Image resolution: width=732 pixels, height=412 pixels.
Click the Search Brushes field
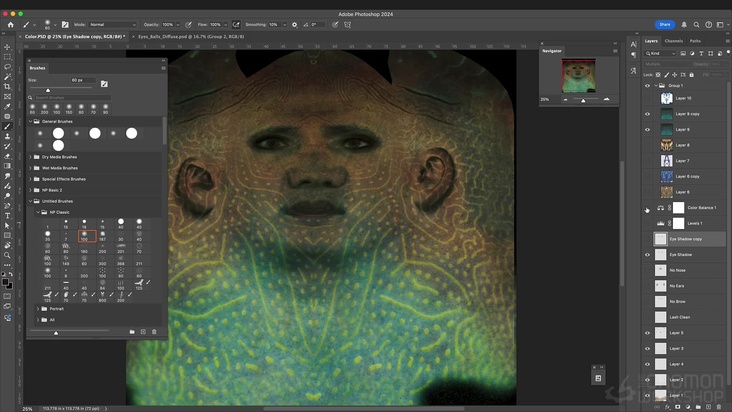coord(72,98)
